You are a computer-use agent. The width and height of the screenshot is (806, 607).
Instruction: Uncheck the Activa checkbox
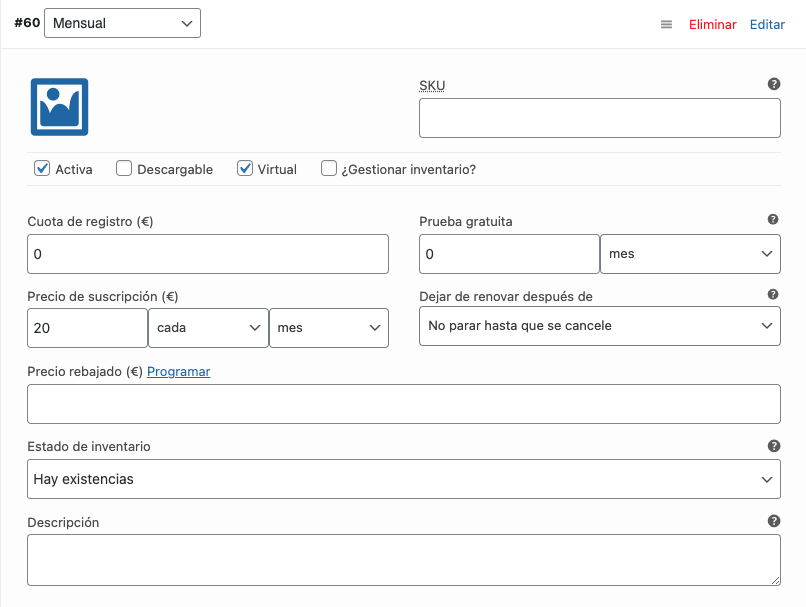pyautogui.click(x=42, y=168)
